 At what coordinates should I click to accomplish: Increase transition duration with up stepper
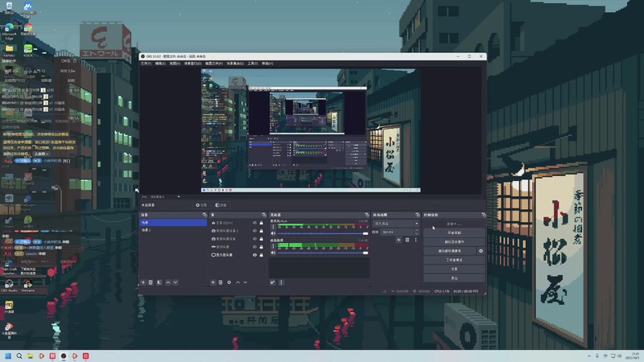(416, 231)
